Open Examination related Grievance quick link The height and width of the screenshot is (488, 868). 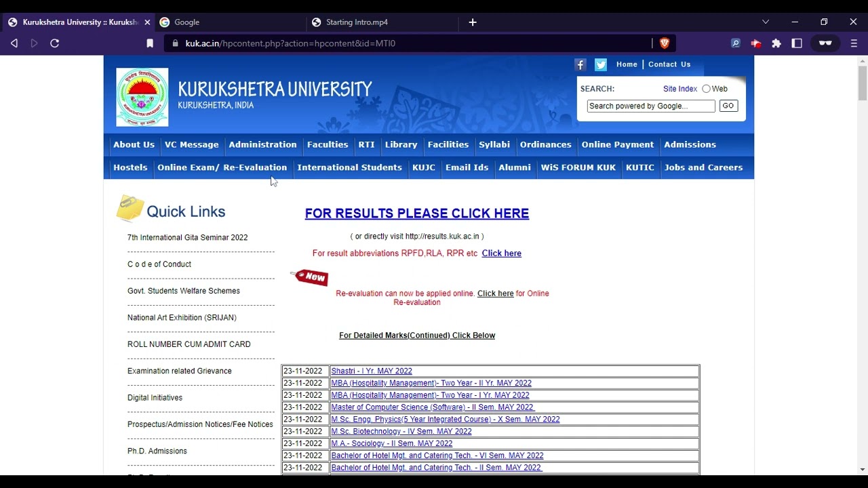[180, 371]
